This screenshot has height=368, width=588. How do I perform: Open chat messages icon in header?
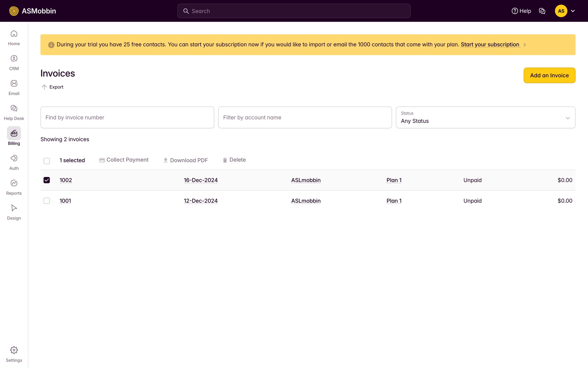[x=542, y=11]
